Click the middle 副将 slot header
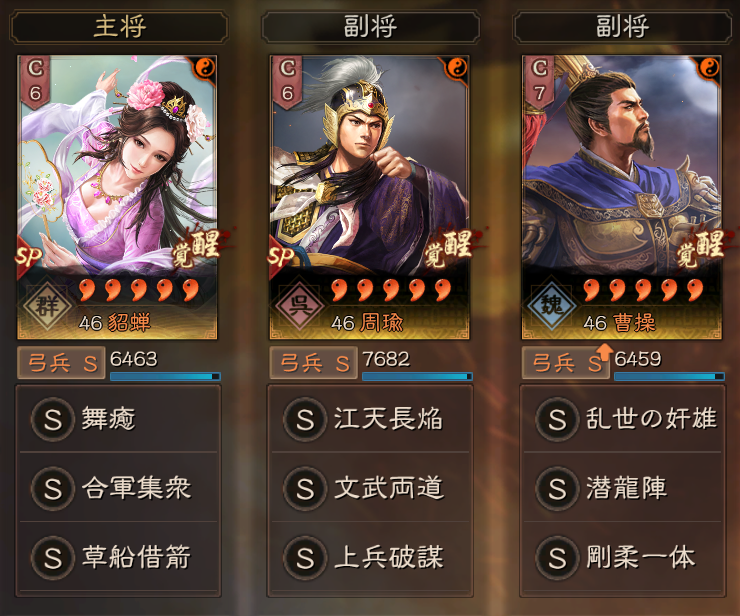 [x=370, y=26]
